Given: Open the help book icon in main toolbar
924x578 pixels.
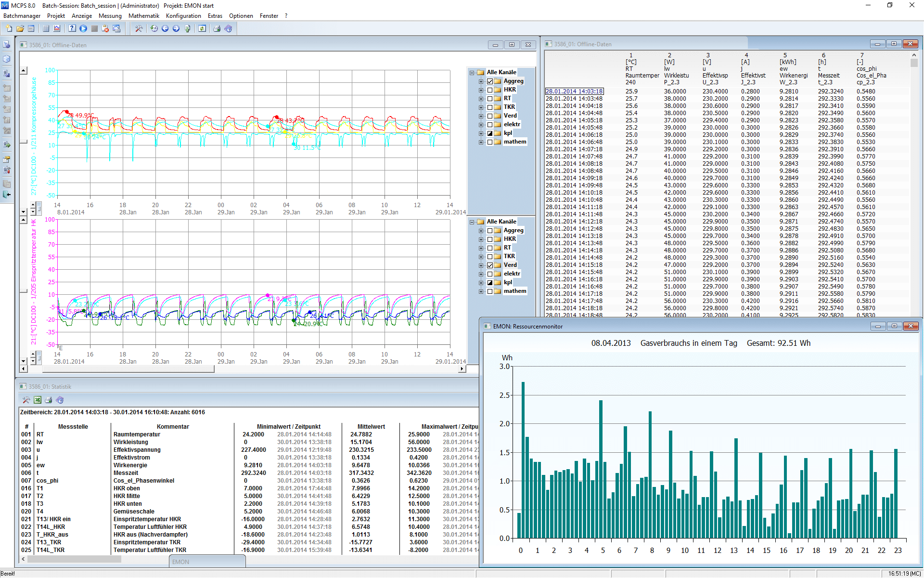Looking at the screenshot, I should tap(229, 28).
